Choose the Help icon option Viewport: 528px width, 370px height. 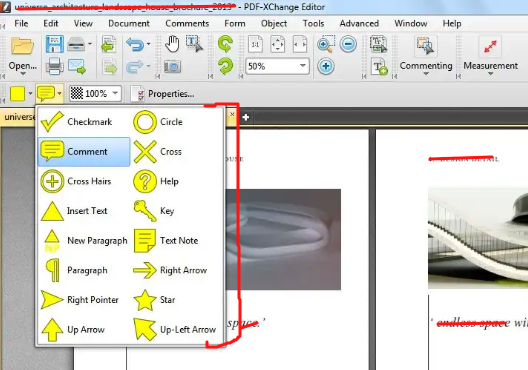(x=176, y=181)
